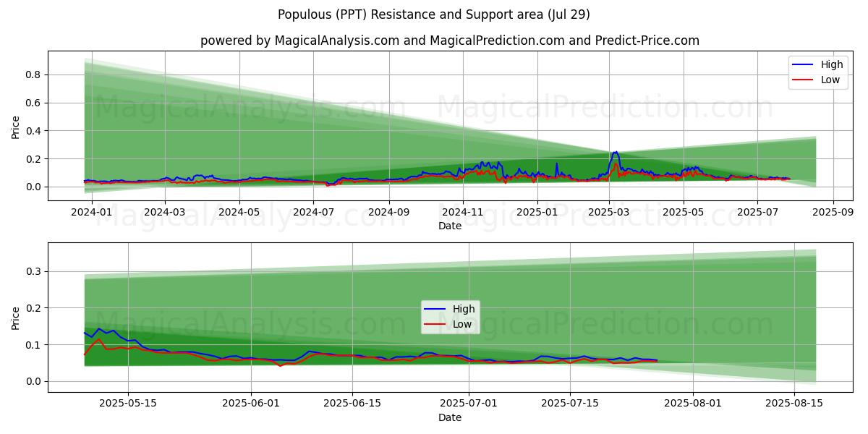Click the '2025-03' x-axis label of the top chart
This screenshot has height=434, width=868.
(610, 212)
